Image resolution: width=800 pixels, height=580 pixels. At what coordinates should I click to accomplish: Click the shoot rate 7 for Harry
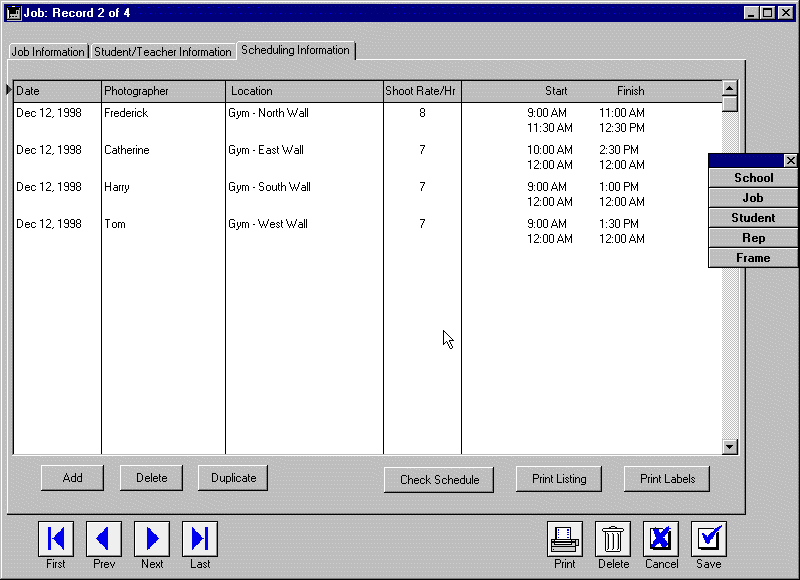422,187
